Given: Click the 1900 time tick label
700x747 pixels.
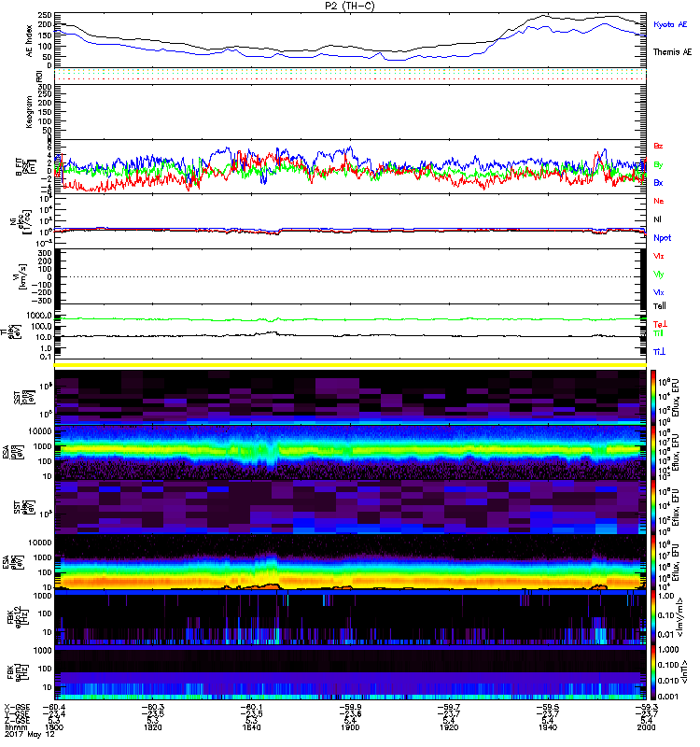Looking at the screenshot, I should point(350,727).
